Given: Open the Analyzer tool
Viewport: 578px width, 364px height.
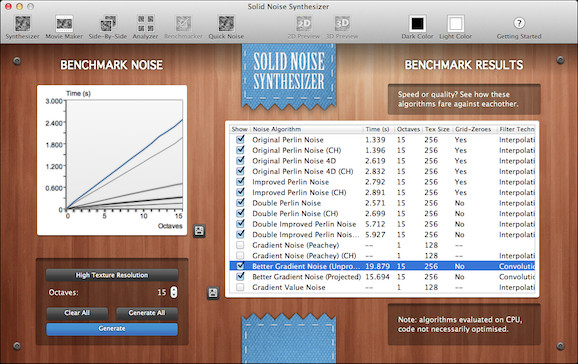Looking at the screenshot, I should click(145, 27).
